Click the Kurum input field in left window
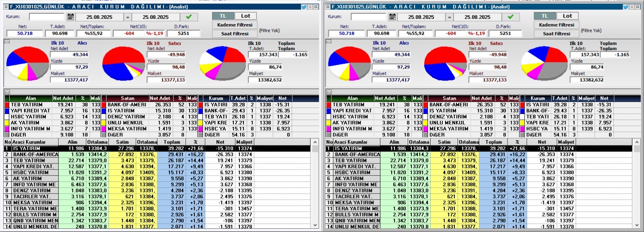The width and height of the screenshot is (644, 232). pos(47,17)
